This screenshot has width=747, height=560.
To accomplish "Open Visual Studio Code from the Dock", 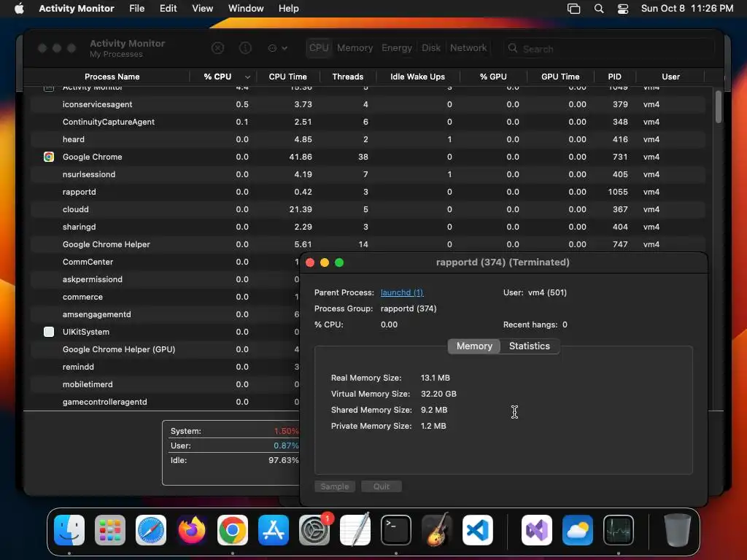I will [478, 530].
